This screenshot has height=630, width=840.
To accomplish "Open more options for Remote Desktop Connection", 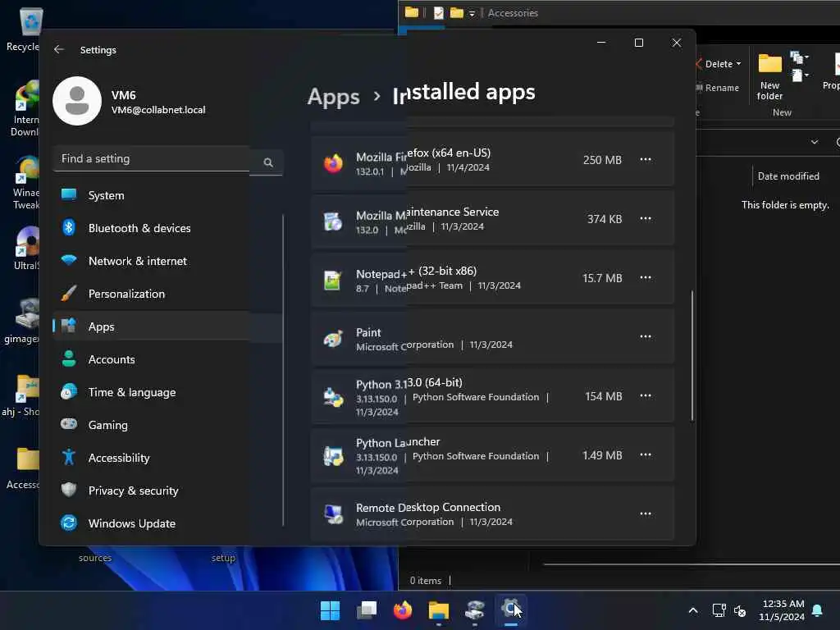I will pos(646,514).
